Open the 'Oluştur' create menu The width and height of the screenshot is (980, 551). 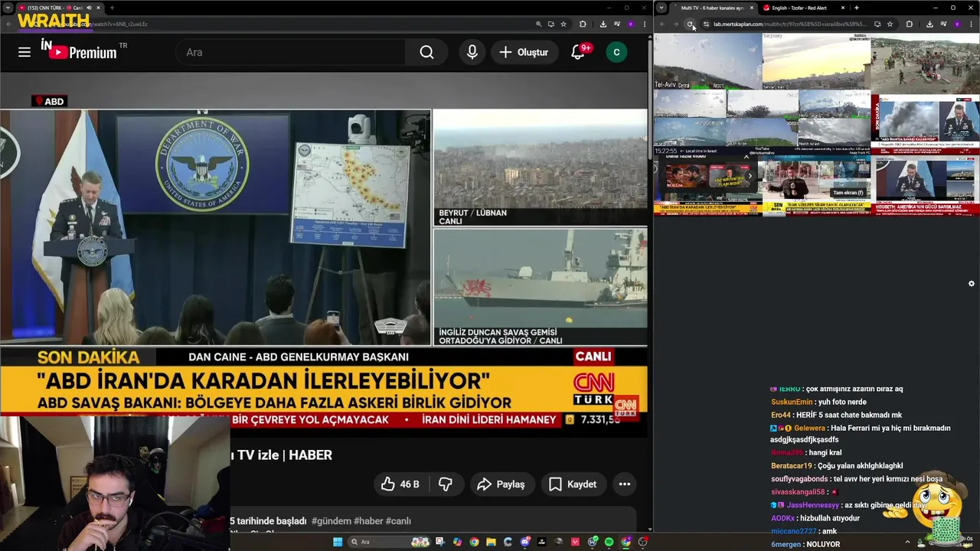coord(524,52)
